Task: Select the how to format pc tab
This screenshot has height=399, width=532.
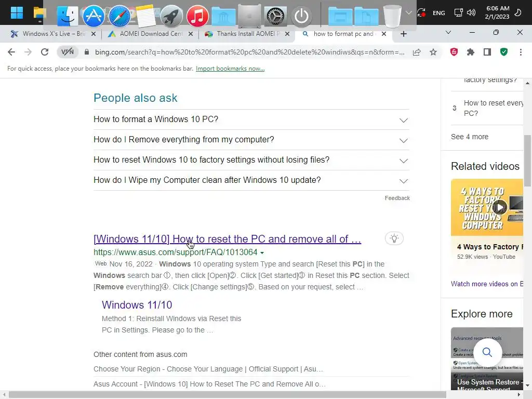Action: tap(344, 34)
